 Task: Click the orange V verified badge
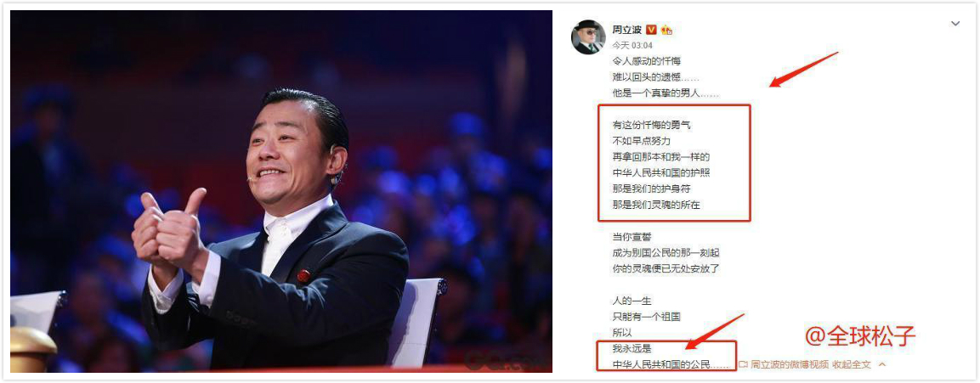pyautogui.click(x=651, y=30)
